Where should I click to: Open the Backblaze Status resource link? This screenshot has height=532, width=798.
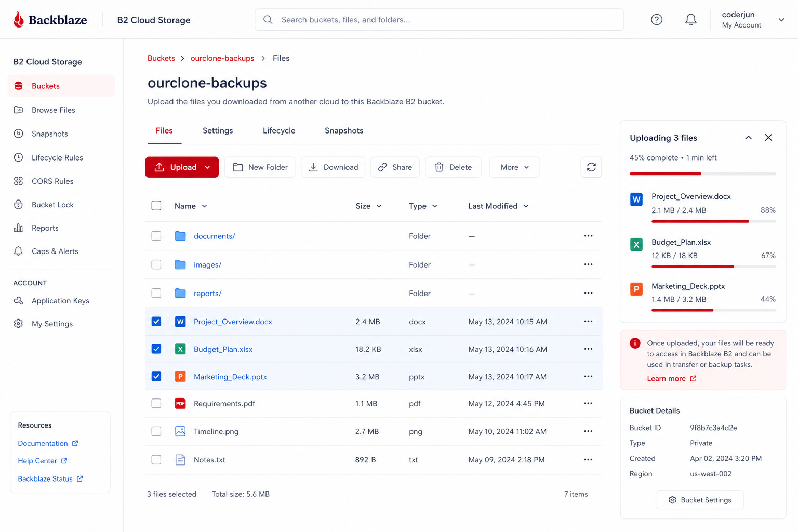[50, 479]
